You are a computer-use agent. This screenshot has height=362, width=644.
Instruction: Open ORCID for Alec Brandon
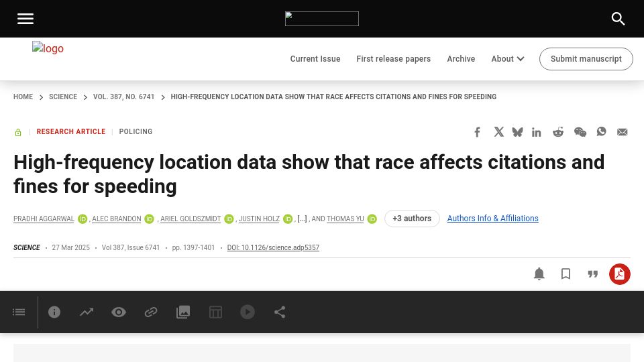click(149, 219)
